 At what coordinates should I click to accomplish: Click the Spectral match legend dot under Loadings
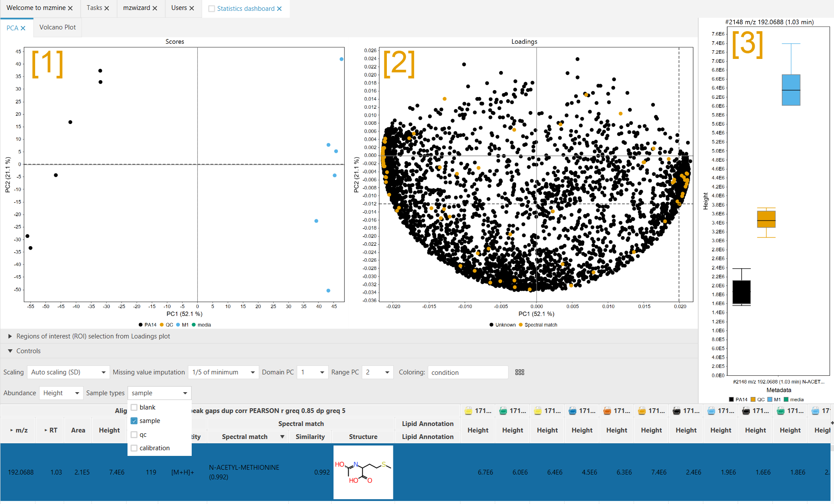(521, 325)
